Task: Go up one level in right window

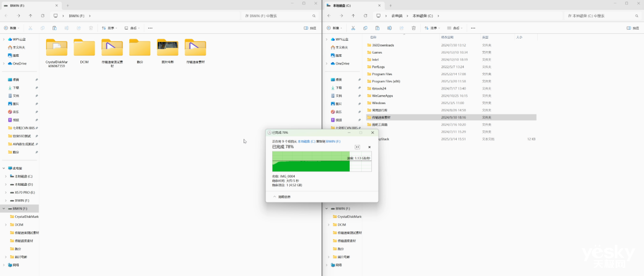Action: 353,16
